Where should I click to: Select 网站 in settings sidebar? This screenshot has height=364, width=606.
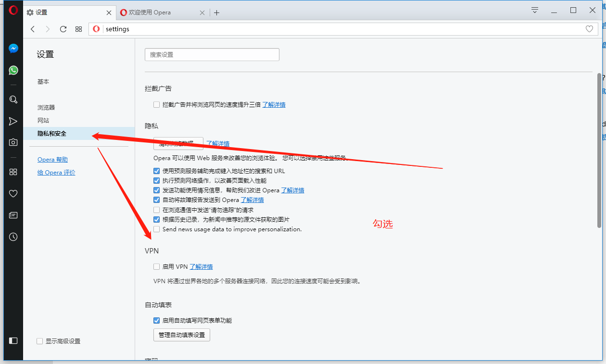click(43, 120)
